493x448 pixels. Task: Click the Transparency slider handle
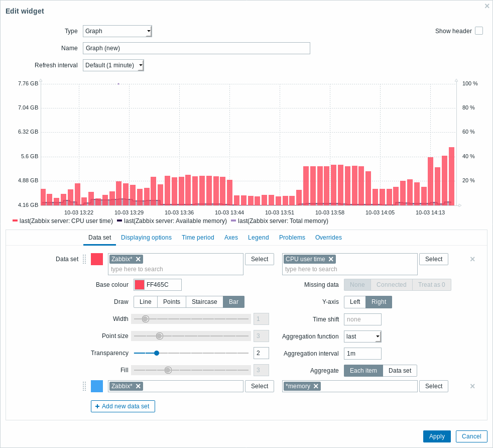pos(157,353)
